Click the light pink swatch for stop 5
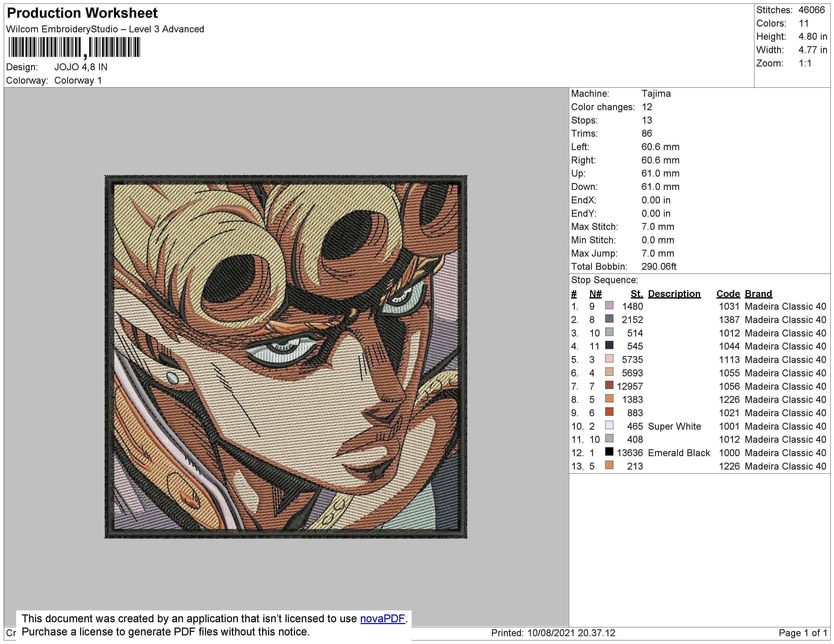The height and width of the screenshot is (644, 834). coord(610,359)
